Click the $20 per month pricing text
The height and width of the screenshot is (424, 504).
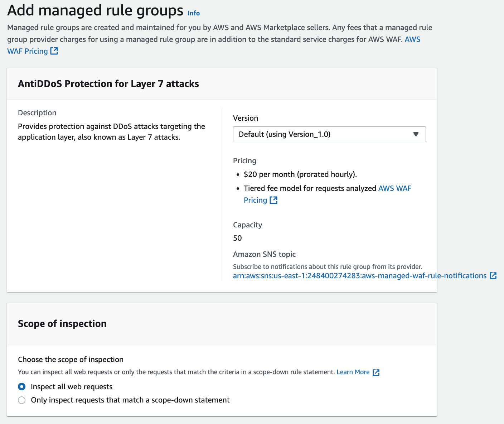coord(300,174)
